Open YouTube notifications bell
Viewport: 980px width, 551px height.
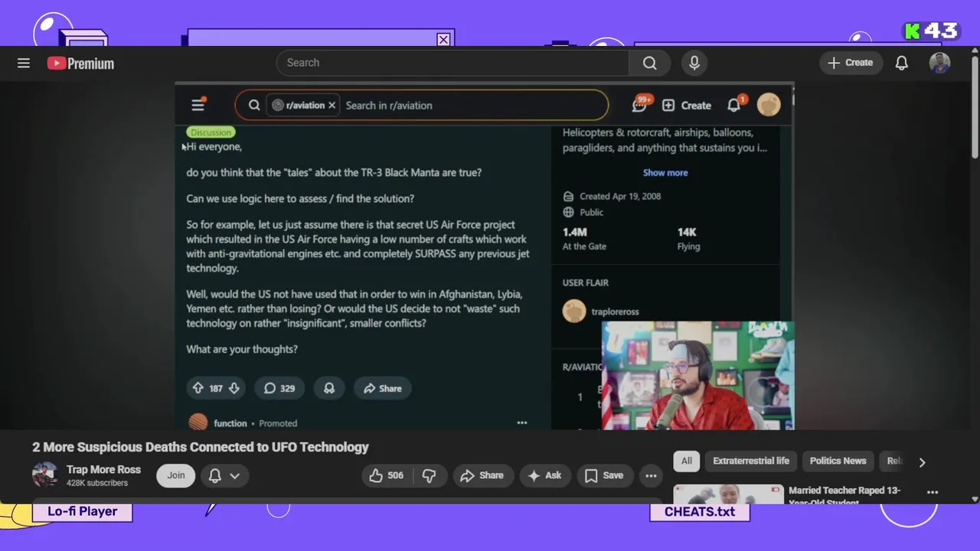click(x=902, y=63)
